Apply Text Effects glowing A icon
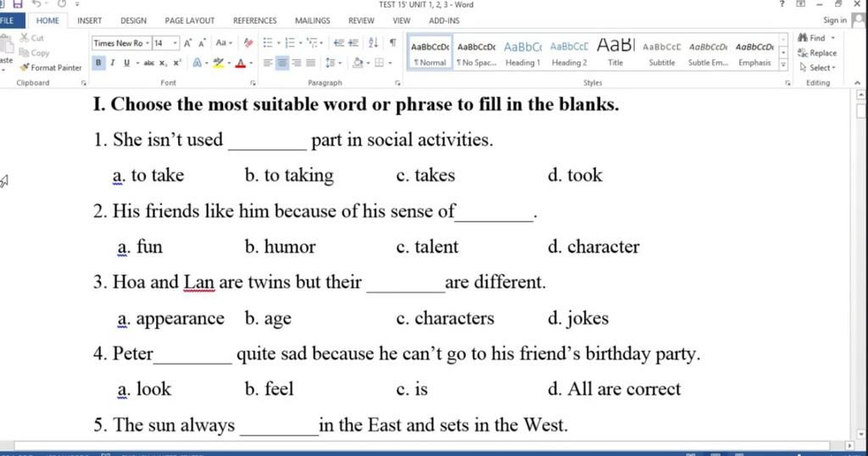Viewport: 868px width, 456px height. click(x=197, y=63)
